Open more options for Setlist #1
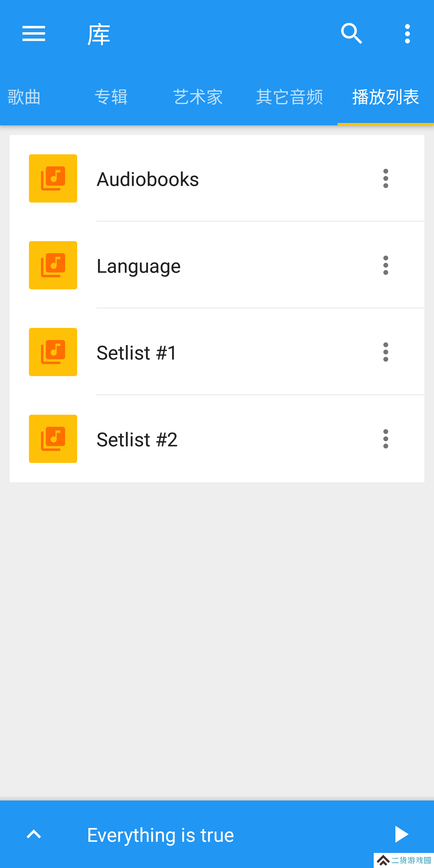This screenshot has height=868, width=434. [x=385, y=352]
